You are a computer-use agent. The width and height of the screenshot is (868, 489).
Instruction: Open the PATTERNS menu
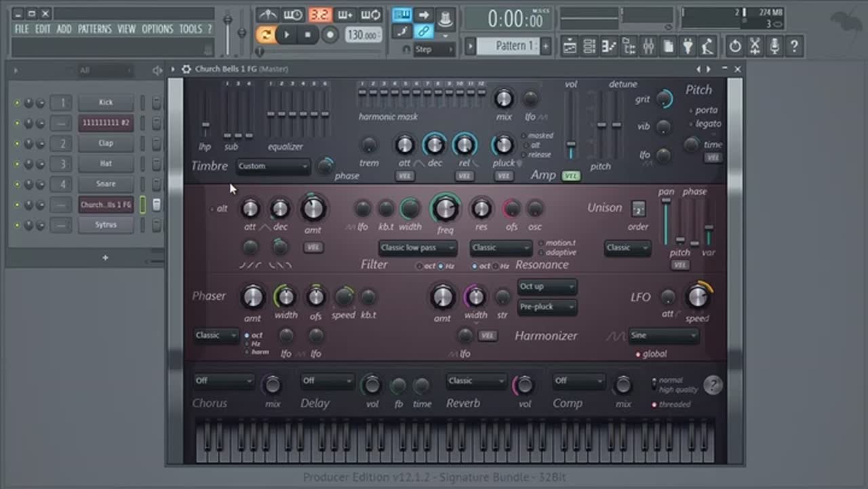point(94,29)
